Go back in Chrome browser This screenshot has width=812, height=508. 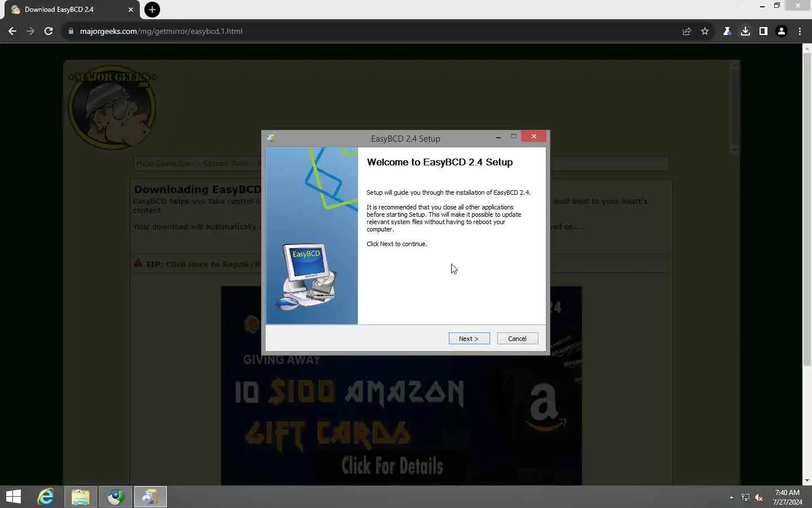click(x=12, y=31)
